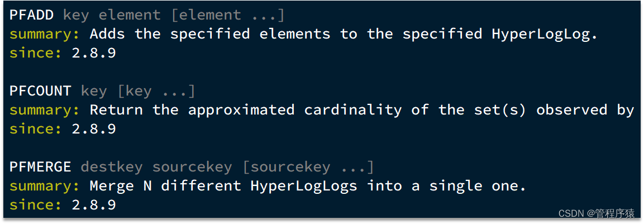Click the word 'HyperLogLog.' in PFADD summary
Viewport: 644px width, 224px height.
(x=544, y=35)
